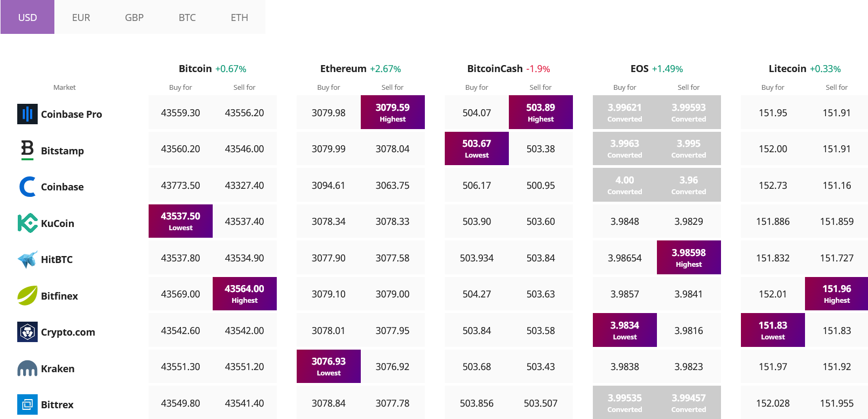This screenshot has width=868, height=419.
Task: Click the Litecoin column heading
Action: pyautogui.click(x=787, y=68)
